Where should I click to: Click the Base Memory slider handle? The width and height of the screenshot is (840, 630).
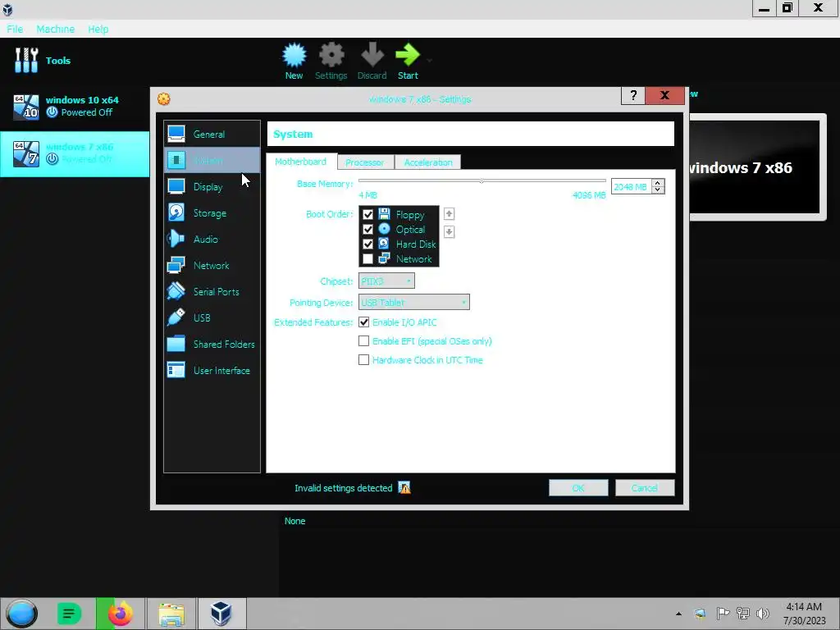482,181
